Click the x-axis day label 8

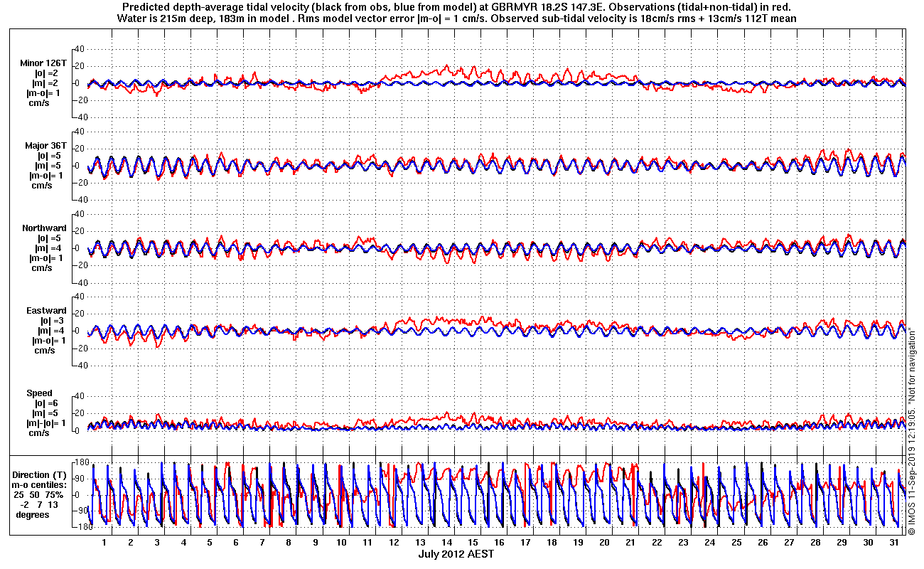289,543
